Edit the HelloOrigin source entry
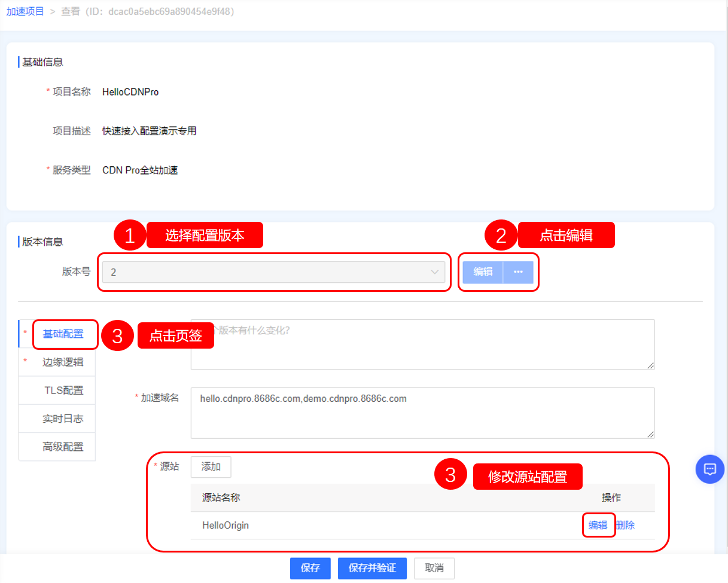Screen dimensions: 728x583 (x=598, y=525)
